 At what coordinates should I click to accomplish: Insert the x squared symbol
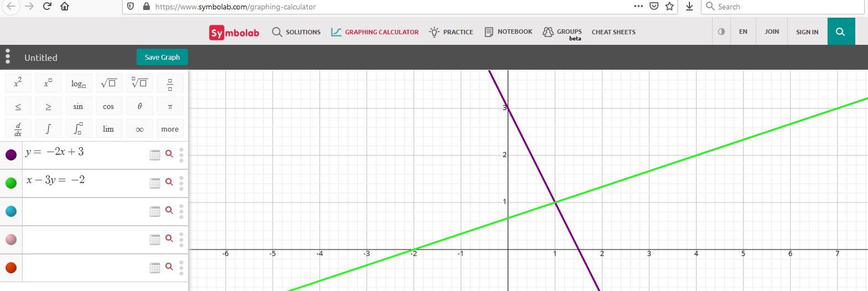point(18,83)
